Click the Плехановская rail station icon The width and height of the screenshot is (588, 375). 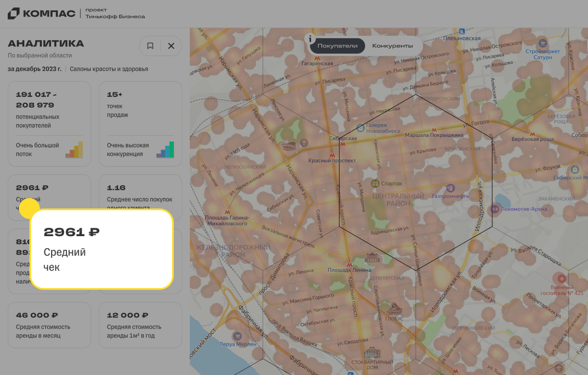(462, 32)
